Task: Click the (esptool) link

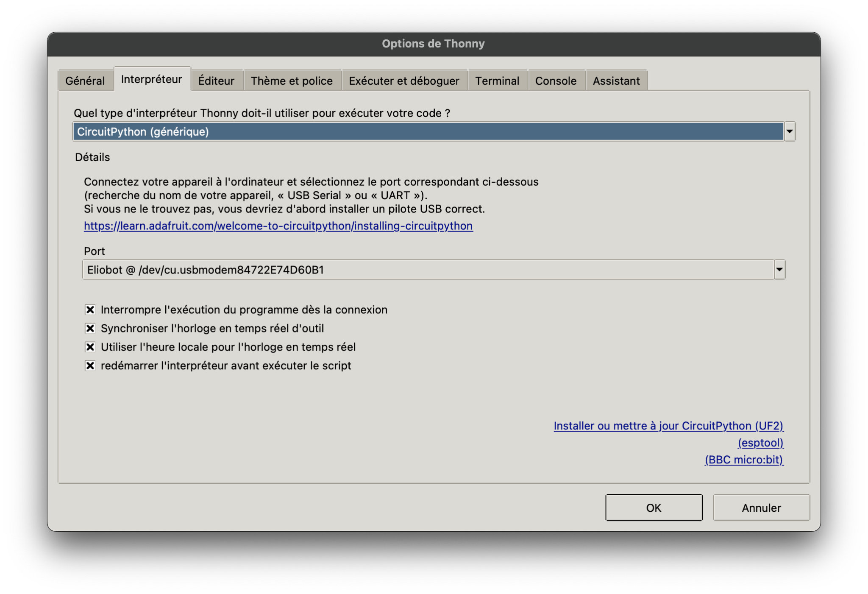Action: pos(760,443)
